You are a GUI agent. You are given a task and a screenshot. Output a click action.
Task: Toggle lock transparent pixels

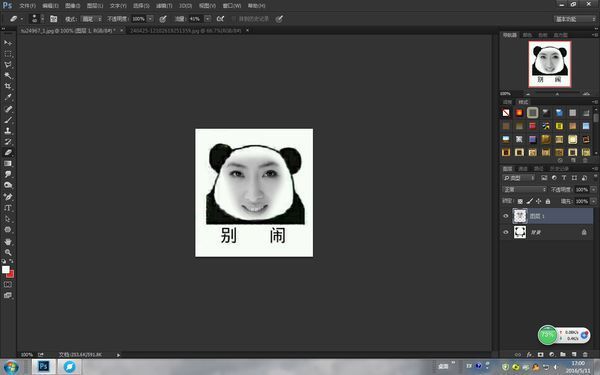(520, 201)
